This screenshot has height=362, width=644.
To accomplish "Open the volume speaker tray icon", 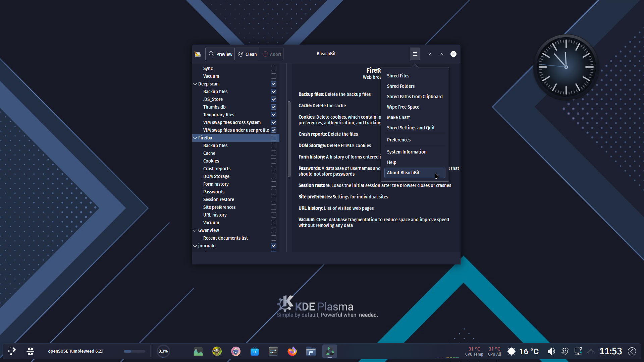I will tap(551, 351).
